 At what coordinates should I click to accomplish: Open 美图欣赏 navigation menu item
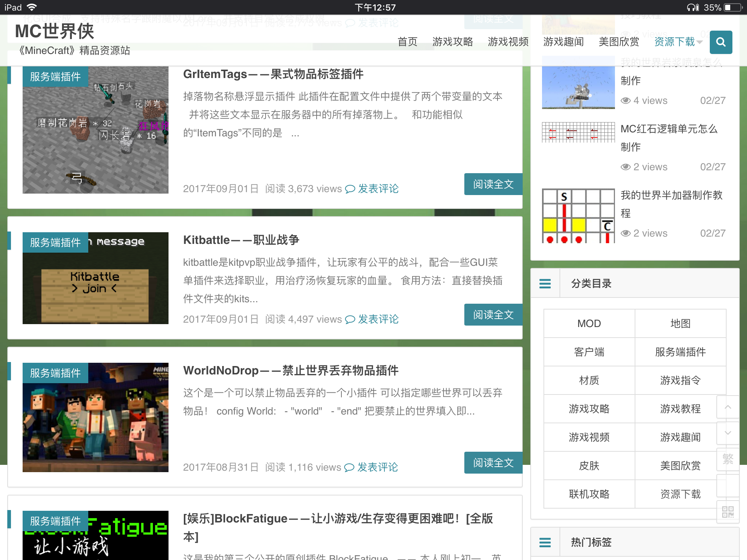[619, 42]
